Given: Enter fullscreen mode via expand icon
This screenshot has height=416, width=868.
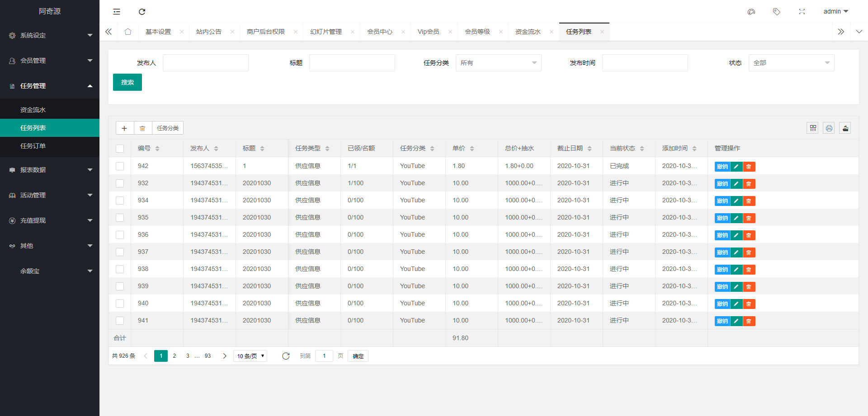Looking at the screenshot, I should [802, 11].
